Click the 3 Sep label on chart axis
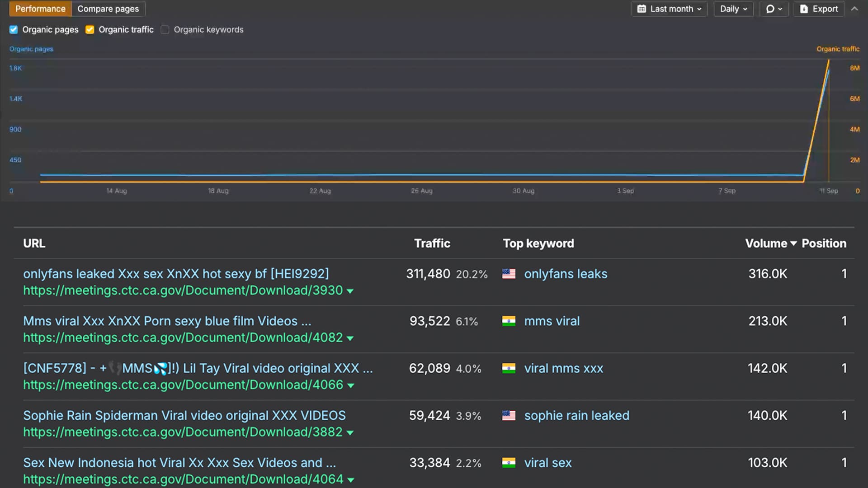Image resolution: width=868 pixels, height=488 pixels. click(626, 190)
